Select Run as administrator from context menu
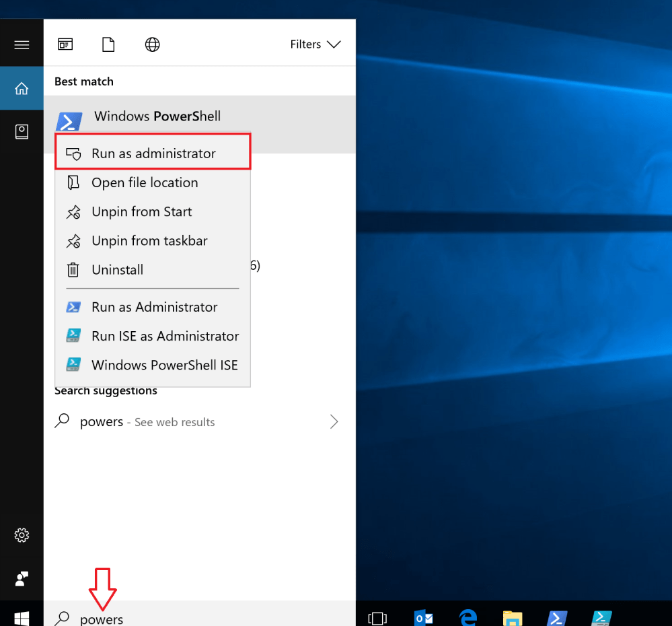The height and width of the screenshot is (626, 672). point(153,153)
